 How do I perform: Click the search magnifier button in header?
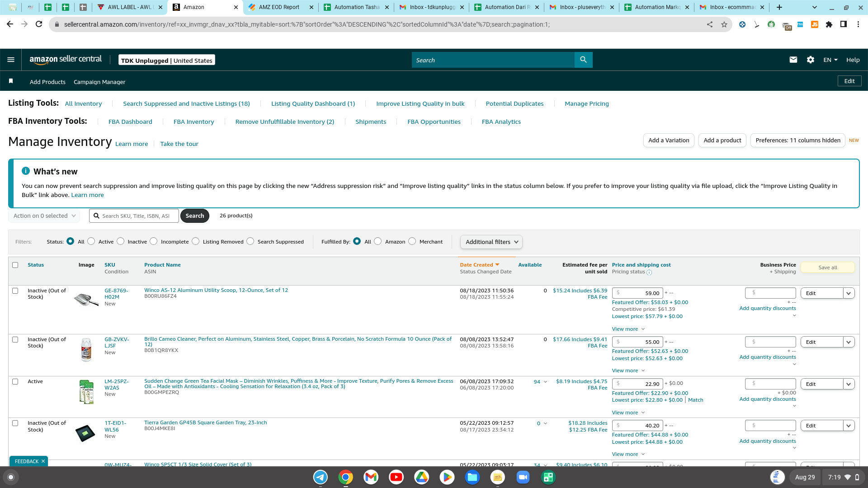[x=583, y=60]
